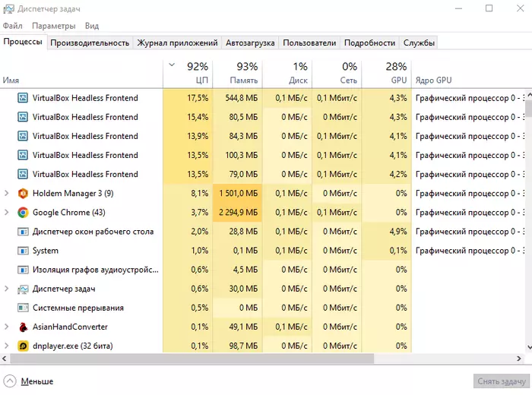532x395 pixels.
Task: Expand the Google Chrome process group
Action: point(7,213)
